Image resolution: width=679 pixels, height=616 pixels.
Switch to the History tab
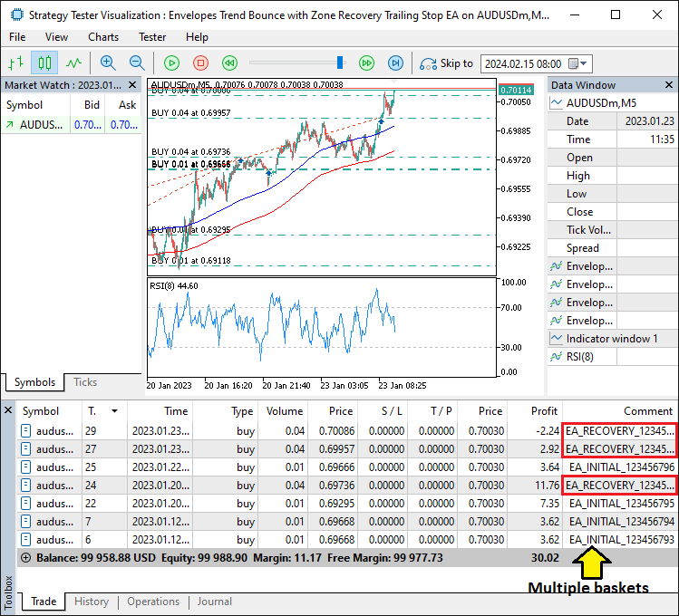(x=92, y=602)
